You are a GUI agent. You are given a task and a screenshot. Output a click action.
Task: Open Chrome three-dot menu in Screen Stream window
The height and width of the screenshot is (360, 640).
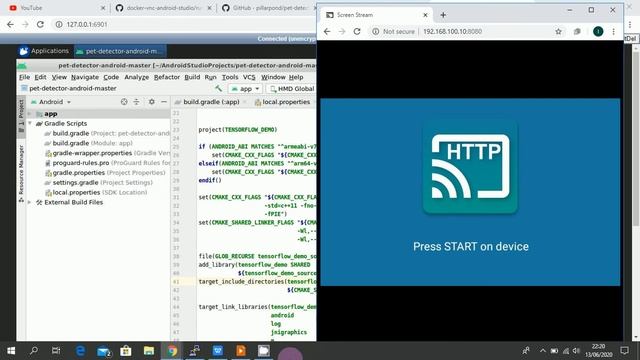[x=613, y=31]
